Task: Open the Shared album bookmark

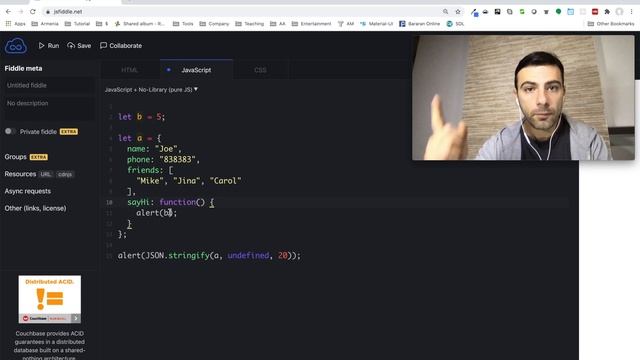Action: (x=139, y=24)
